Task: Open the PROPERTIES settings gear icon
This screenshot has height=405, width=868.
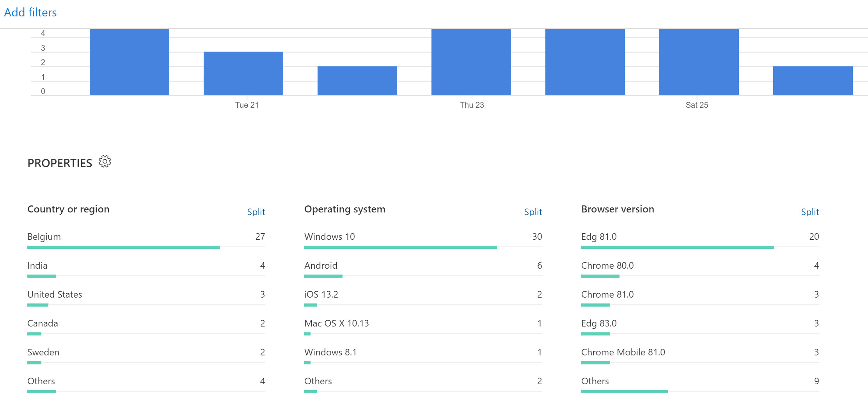Action: point(105,161)
